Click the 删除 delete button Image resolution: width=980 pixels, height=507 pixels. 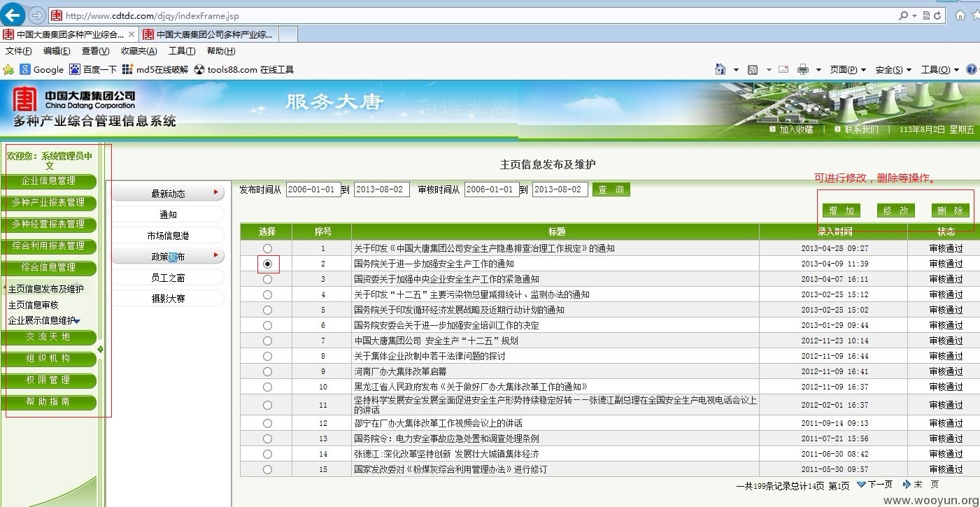click(x=951, y=210)
